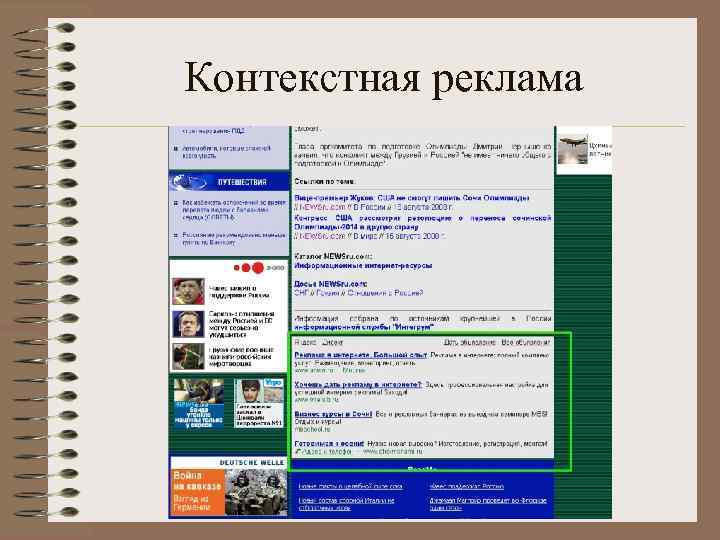Click the slide title 'Контекстная реклама'

click(383, 79)
